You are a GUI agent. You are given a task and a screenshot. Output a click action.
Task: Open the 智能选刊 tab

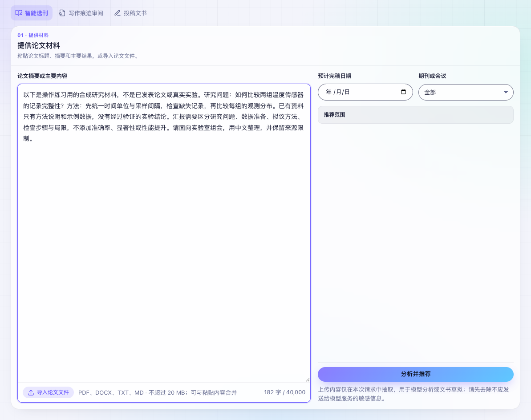[x=32, y=13]
